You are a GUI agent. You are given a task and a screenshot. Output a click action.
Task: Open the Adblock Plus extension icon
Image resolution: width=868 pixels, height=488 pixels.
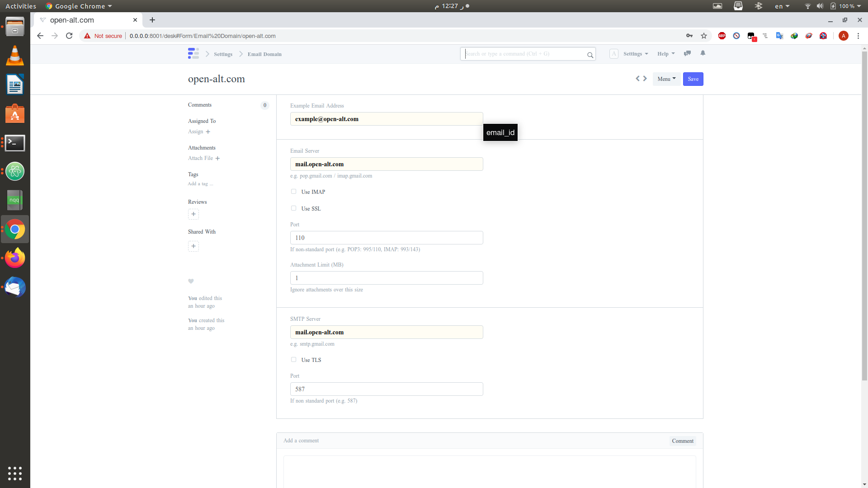(x=722, y=36)
